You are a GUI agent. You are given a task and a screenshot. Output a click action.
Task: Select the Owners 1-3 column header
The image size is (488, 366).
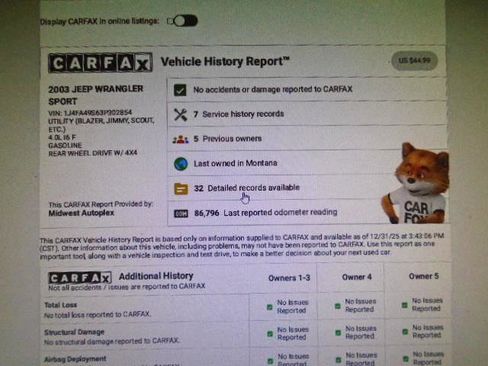tap(289, 278)
